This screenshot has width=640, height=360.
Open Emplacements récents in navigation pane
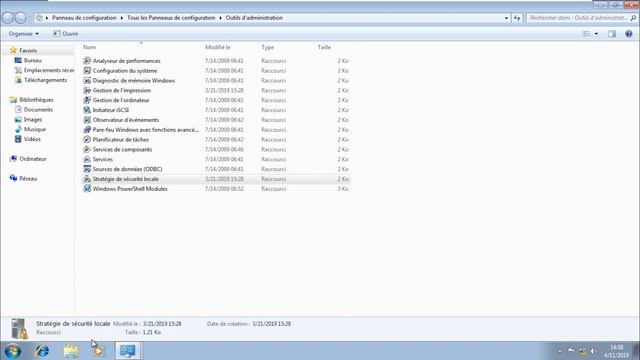(49, 70)
